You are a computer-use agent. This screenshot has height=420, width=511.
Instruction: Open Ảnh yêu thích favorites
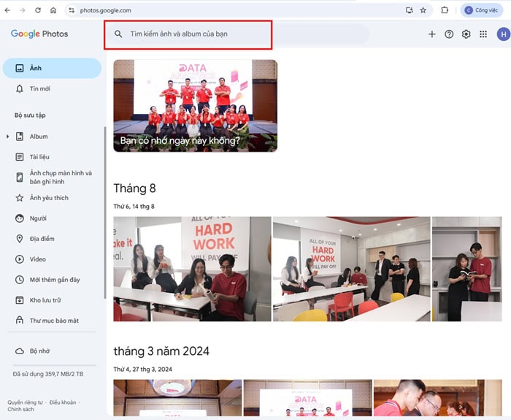coord(52,198)
